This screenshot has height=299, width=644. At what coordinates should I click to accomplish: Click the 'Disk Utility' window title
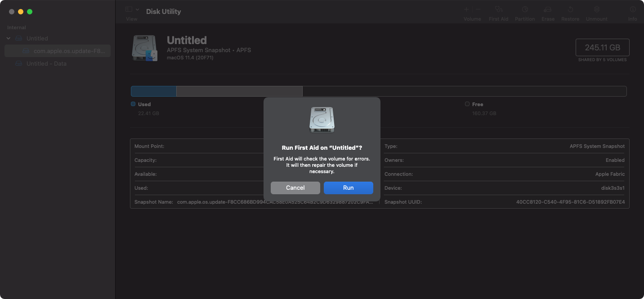pyautogui.click(x=164, y=12)
